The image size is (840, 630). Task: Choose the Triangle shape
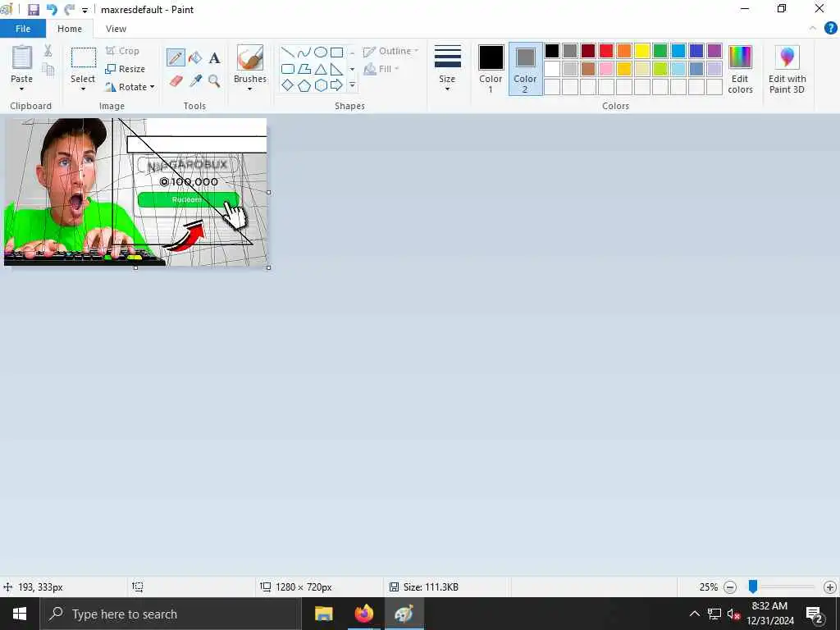pyautogui.click(x=321, y=69)
